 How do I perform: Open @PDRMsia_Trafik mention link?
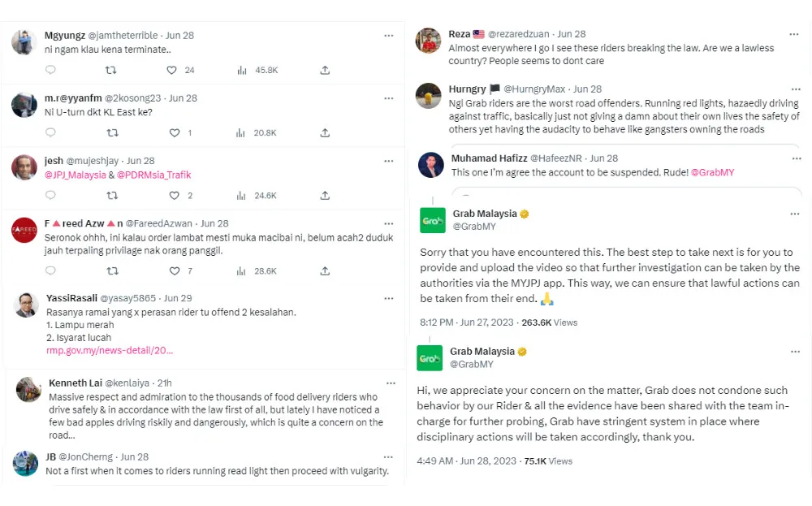153,175
